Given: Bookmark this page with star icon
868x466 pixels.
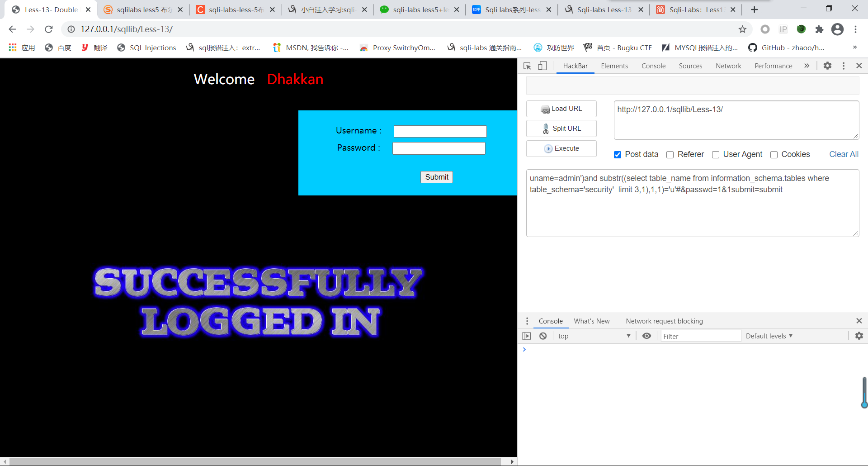Looking at the screenshot, I should point(742,29).
